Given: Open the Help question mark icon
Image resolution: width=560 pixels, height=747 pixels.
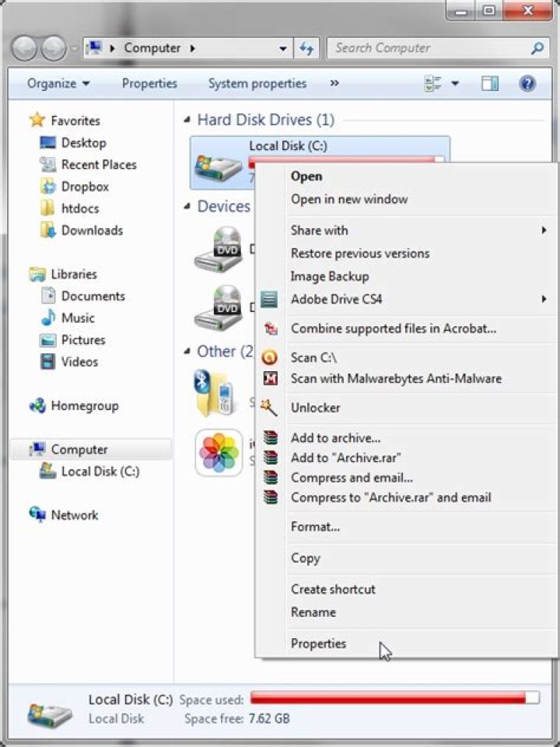Looking at the screenshot, I should 527,84.
